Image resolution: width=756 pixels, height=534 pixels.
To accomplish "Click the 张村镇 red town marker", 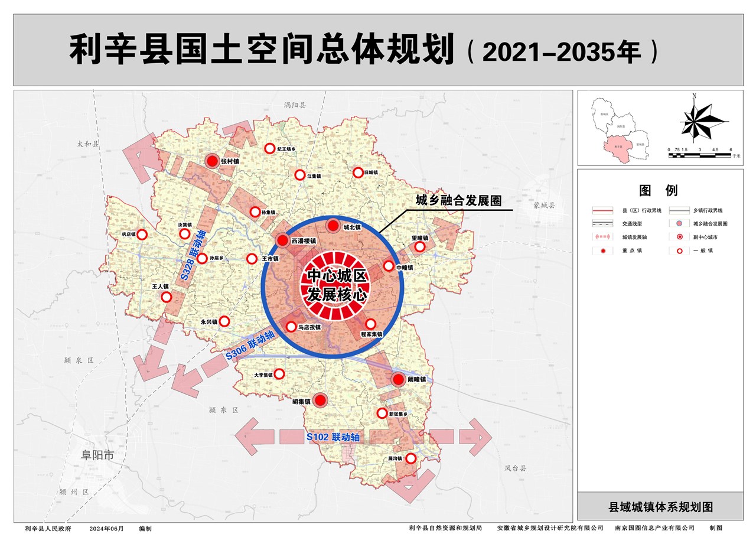I will click(212, 161).
